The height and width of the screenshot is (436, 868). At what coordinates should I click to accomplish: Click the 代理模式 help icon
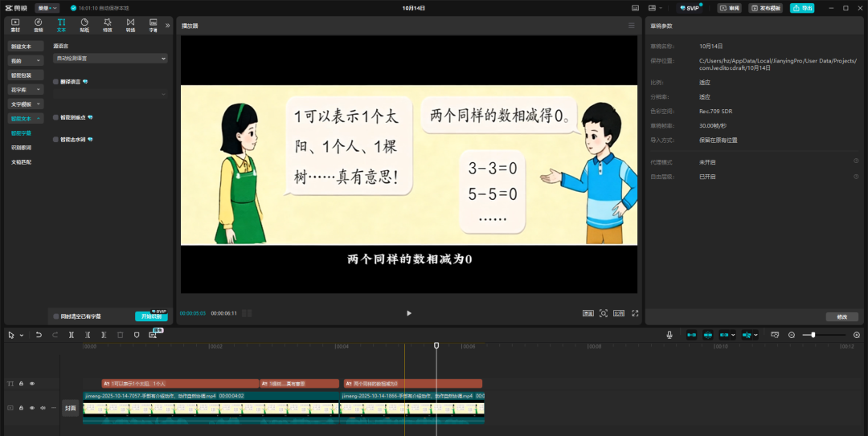(x=856, y=161)
